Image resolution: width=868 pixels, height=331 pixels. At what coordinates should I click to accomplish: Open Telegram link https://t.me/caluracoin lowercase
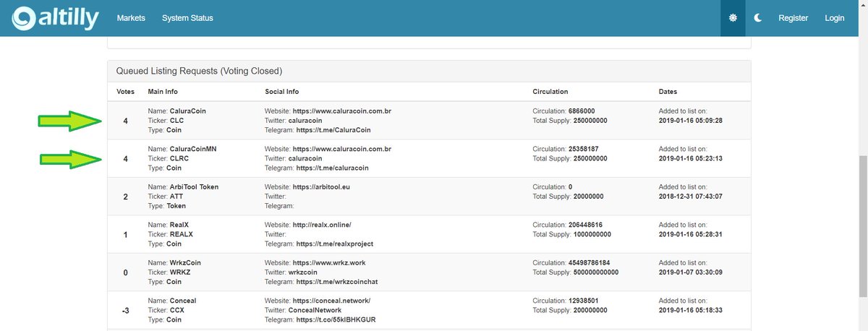coord(333,168)
